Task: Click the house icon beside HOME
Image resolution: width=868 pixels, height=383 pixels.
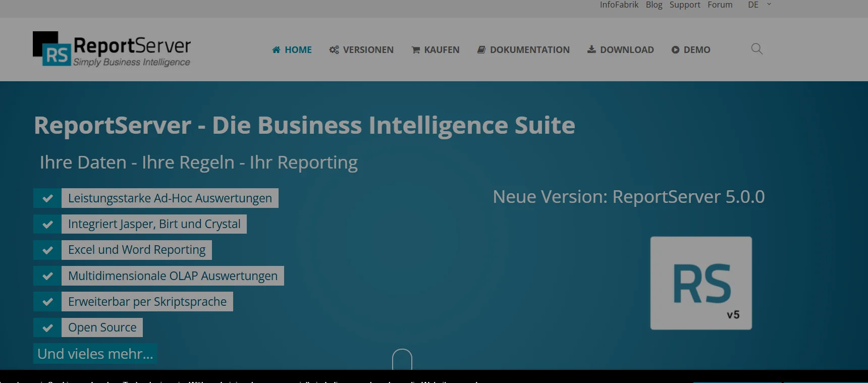Action: click(276, 49)
